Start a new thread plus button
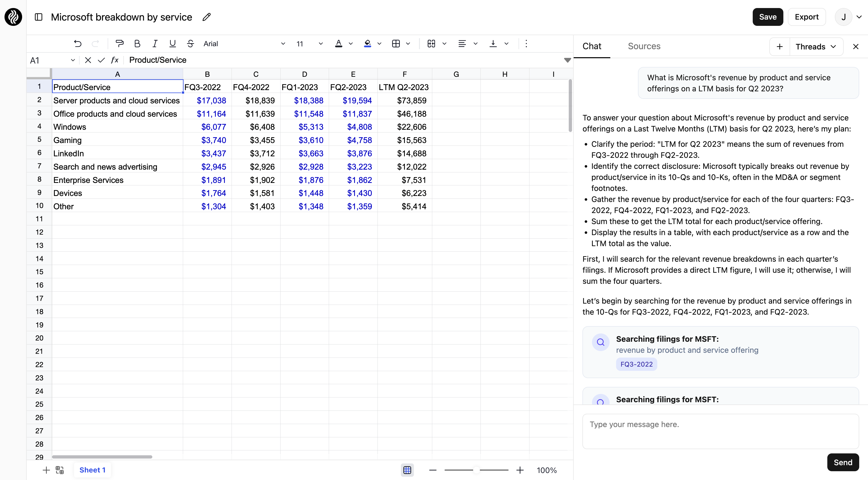 pos(779,46)
